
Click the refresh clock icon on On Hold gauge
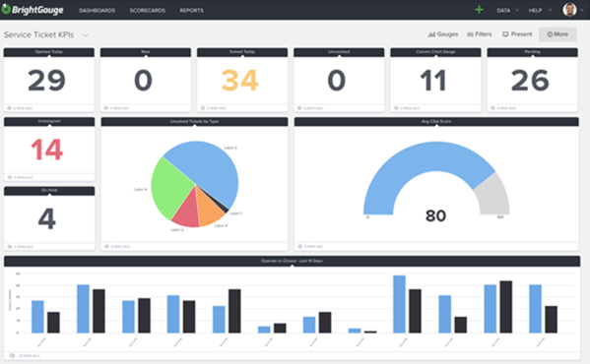[10, 247]
